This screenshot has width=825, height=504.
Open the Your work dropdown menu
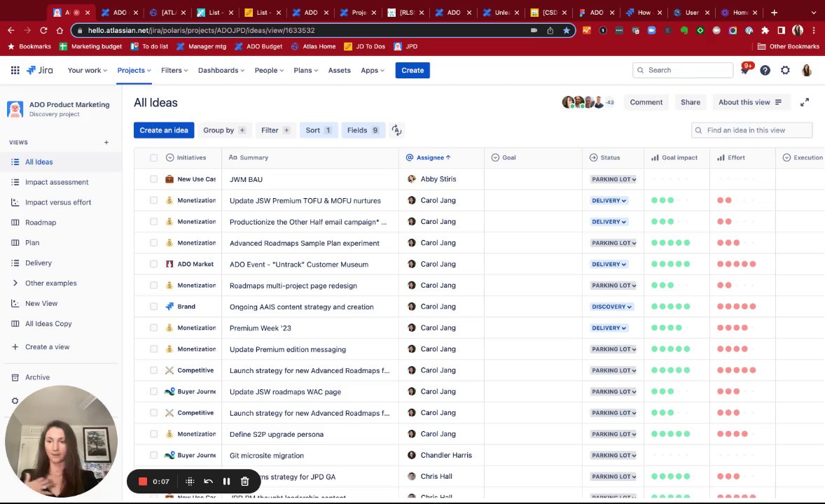(x=88, y=70)
